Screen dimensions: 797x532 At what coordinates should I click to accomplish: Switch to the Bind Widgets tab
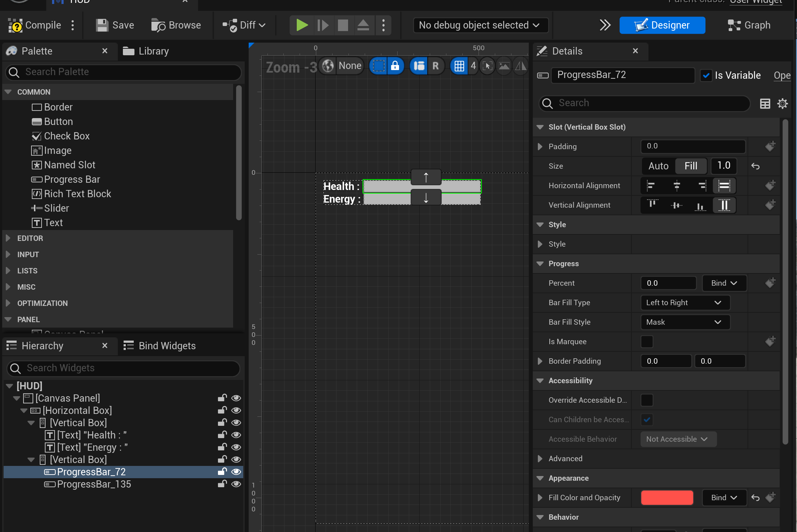(159, 346)
